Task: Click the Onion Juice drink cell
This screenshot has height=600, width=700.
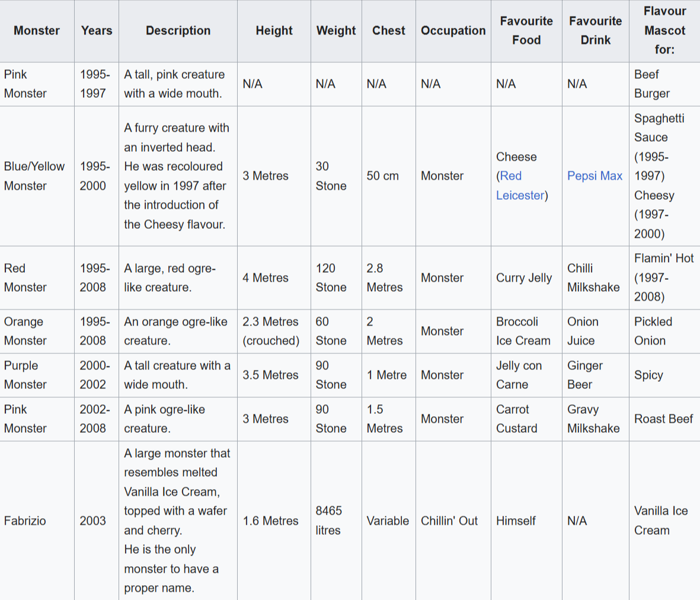Action: tap(596, 331)
